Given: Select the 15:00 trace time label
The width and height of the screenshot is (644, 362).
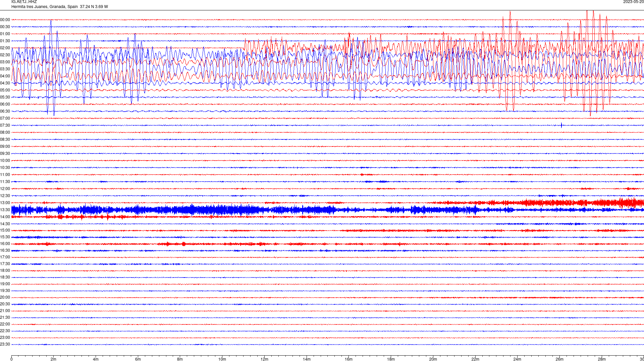Looking at the screenshot, I should point(5,230).
